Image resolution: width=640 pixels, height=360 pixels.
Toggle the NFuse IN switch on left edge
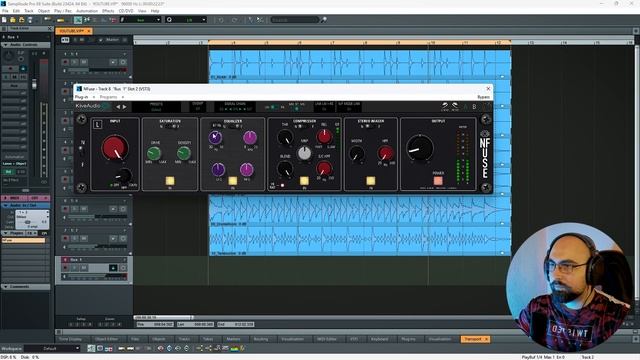pos(82,152)
